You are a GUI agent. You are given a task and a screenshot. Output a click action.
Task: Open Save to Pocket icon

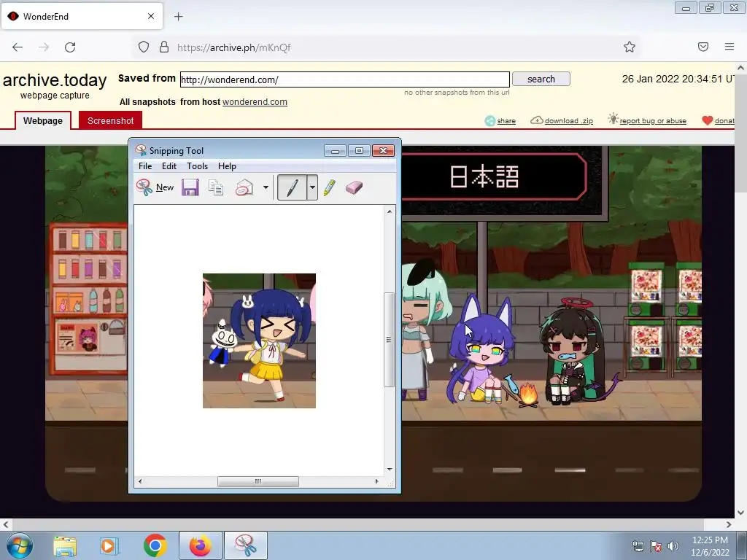(x=703, y=47)
